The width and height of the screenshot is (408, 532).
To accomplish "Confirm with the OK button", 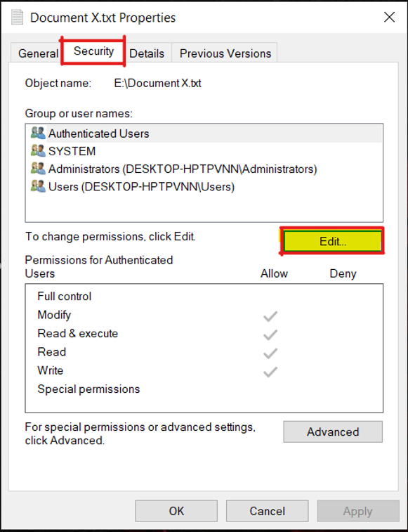I will (176, 511).
